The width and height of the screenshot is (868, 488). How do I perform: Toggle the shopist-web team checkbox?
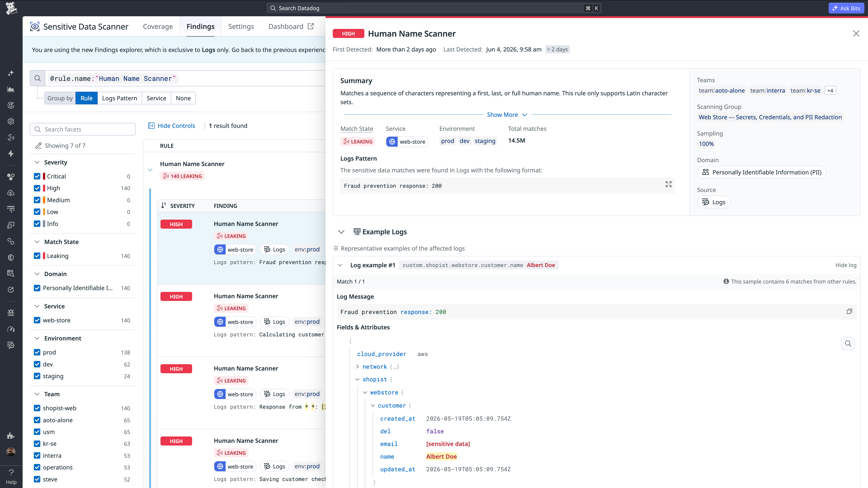[37, 408]
